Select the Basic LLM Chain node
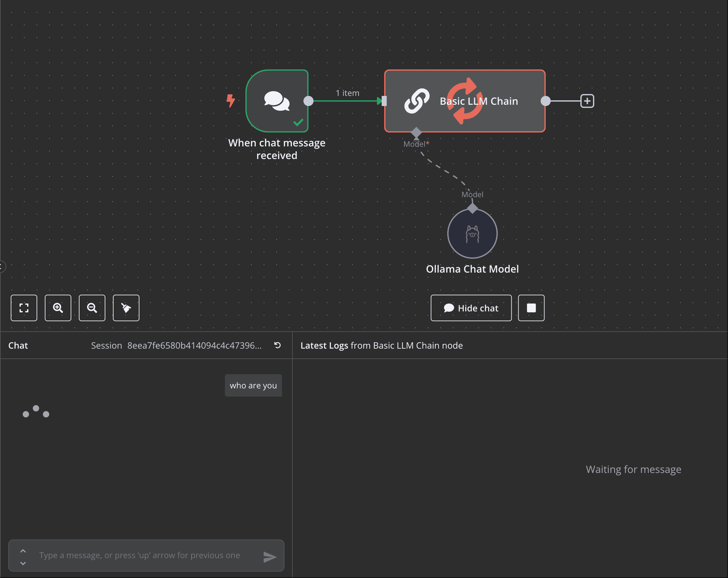Image resolution: width=728 pixels, height=578 pixels. pyautogui.click(x=464, y=101)
